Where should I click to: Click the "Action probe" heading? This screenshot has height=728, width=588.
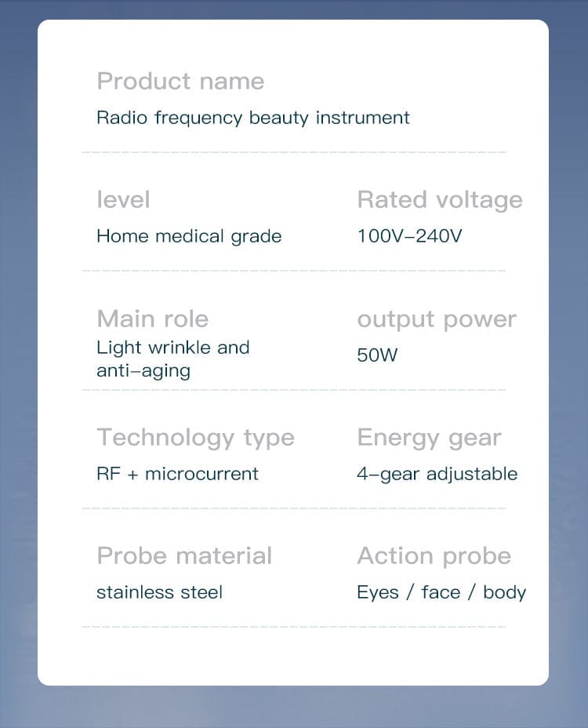434,556
